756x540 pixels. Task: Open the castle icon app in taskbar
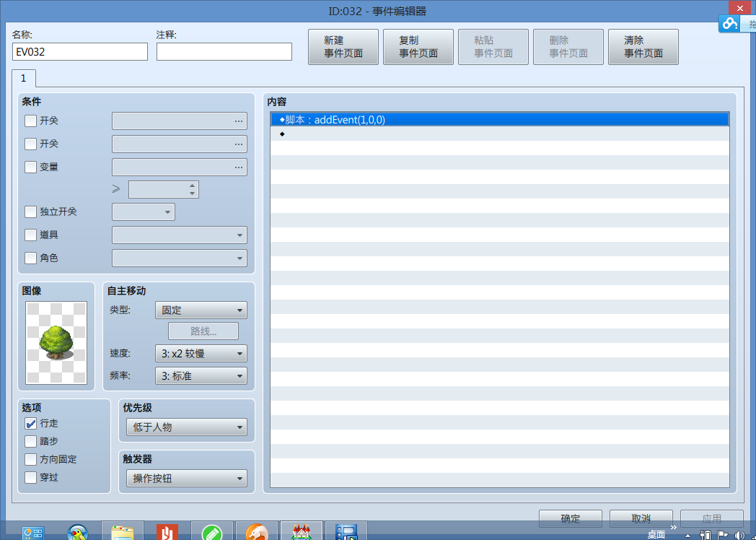(x=302, y=532)
